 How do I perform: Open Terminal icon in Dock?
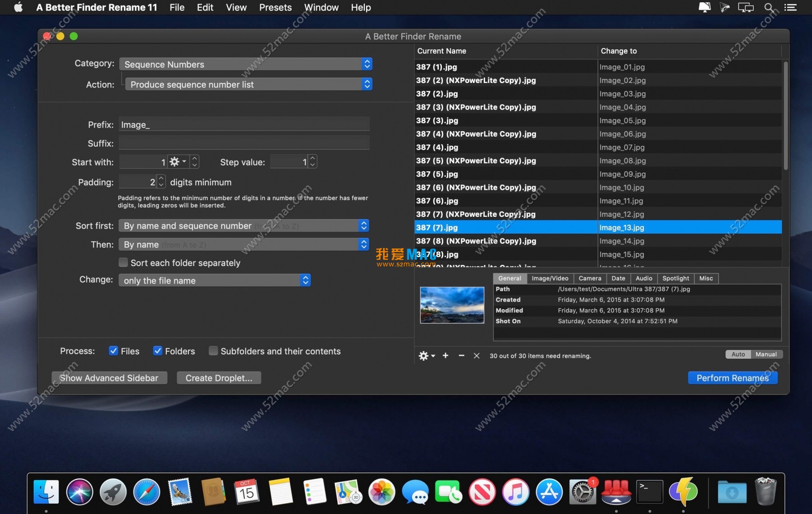coord(649,491)
